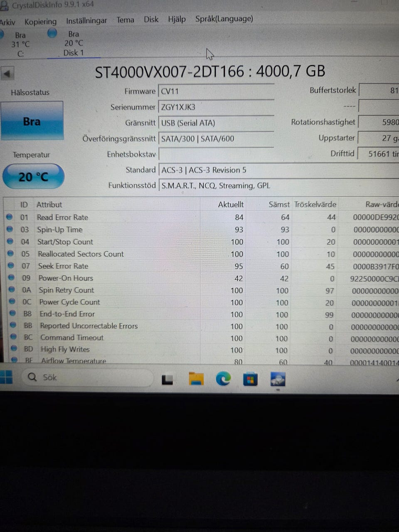Open the Disk menu
Image resolution: width=399 pixels, height=532 pixels.
[151, 19]
